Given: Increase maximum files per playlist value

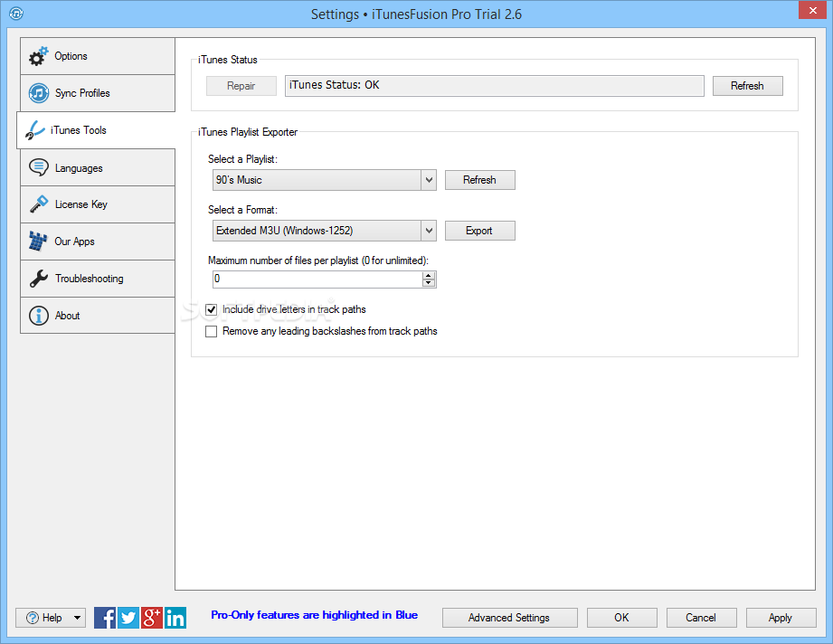Looking at the screenshot, I should 429,275.
